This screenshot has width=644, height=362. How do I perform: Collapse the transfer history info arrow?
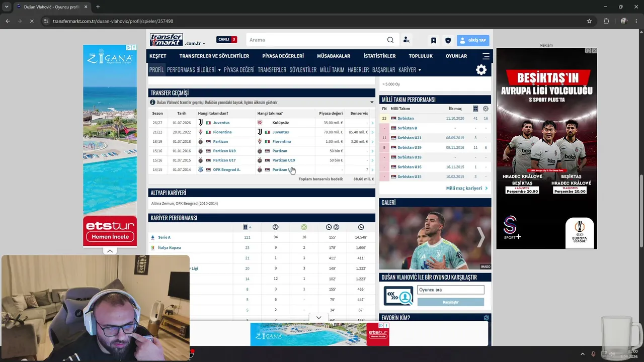372,102
